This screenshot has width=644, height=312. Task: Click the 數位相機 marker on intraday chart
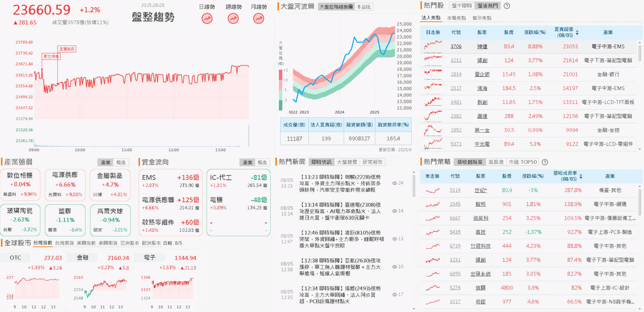point(51,56)
